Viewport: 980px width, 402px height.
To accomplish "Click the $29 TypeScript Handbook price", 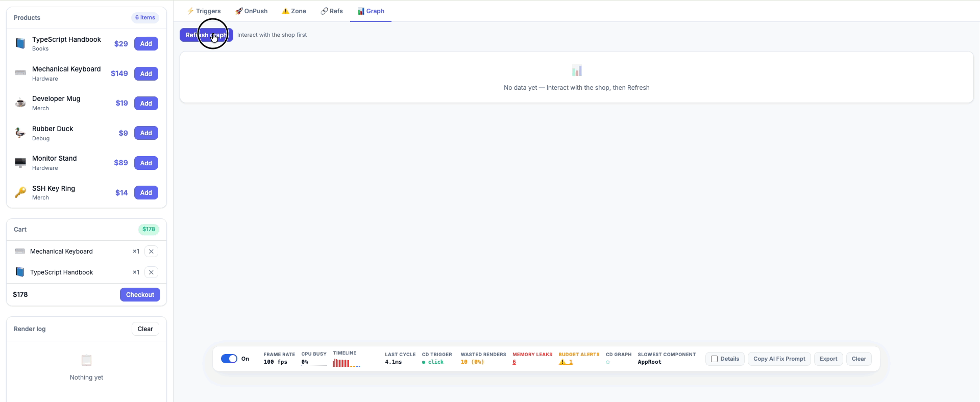I will click(121, 44).
